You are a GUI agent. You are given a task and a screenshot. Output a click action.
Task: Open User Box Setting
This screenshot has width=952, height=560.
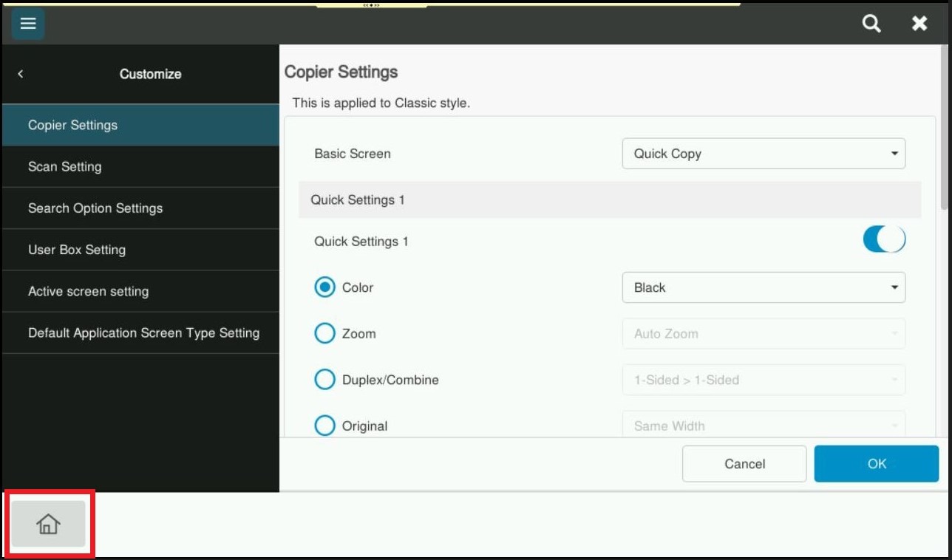[140, 250]
